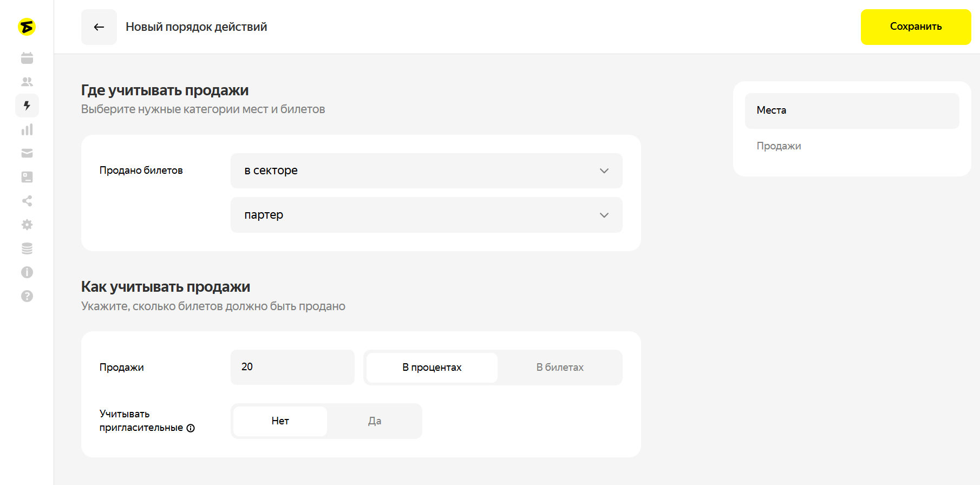Select the «В процентах» sales option
Screen dimensions: 980x485
click(432, 368)
